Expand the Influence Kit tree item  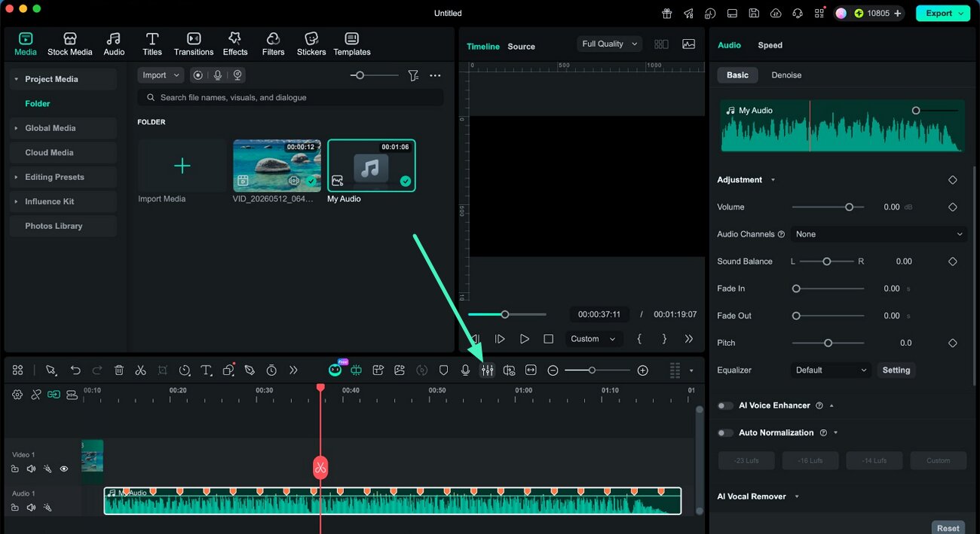(16, 201)
